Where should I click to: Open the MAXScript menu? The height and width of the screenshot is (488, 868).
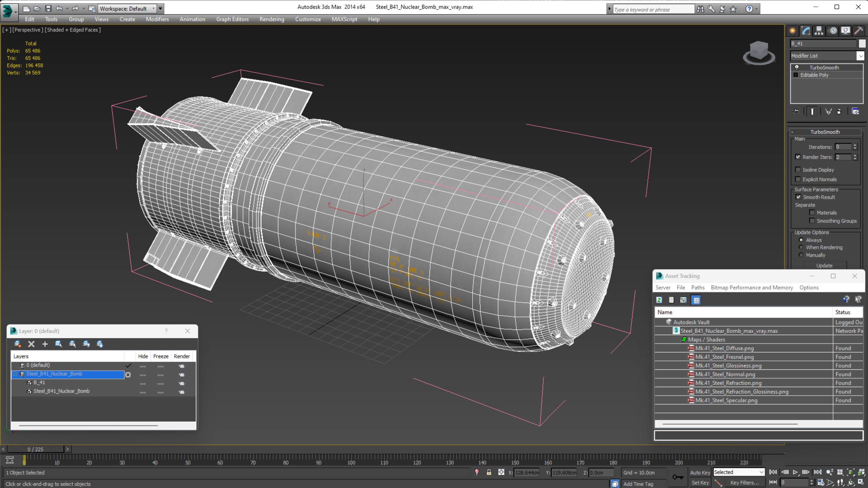(x=344, y=19)
